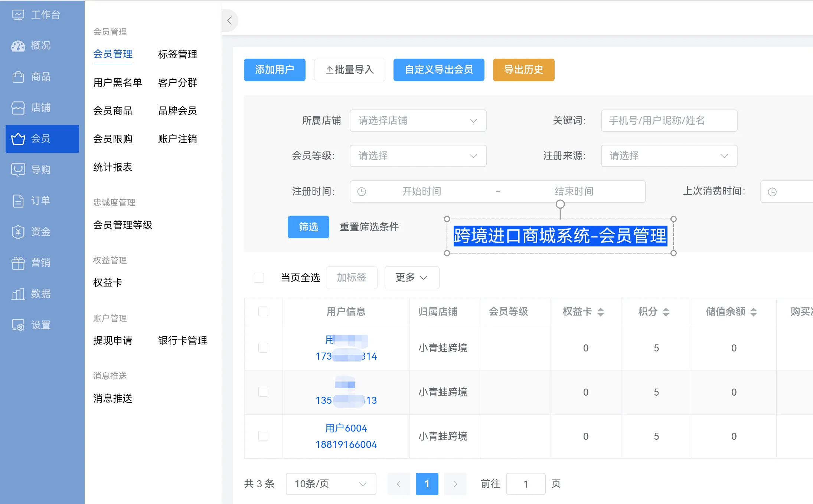Viewport: 813px width, 504px height.
Task: Open user 用户6004 profile link
Action: (x=346, y=428)
